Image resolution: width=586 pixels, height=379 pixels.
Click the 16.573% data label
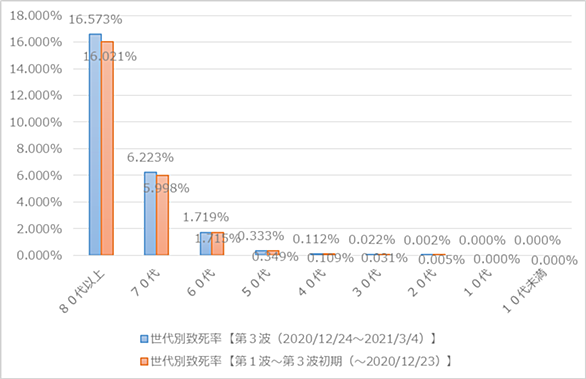[x=95, y=19]
